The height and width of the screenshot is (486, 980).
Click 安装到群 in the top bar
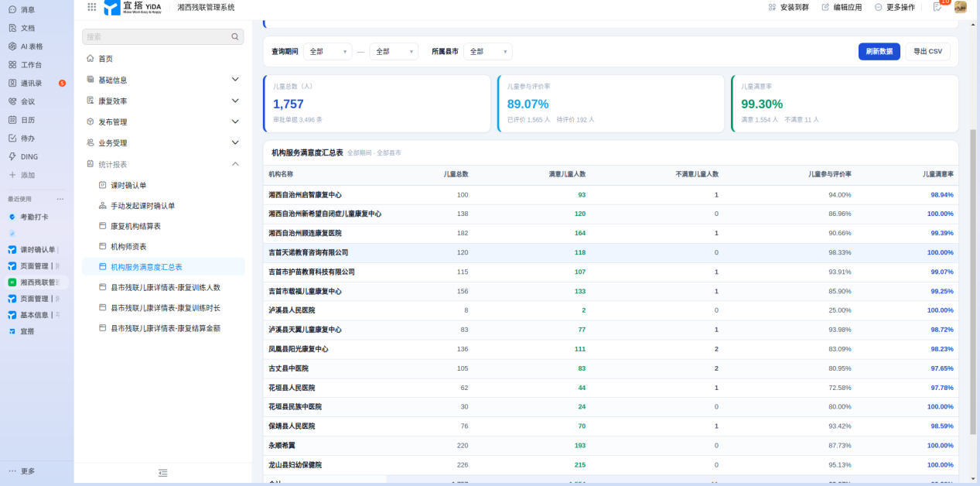click(789, 7)
